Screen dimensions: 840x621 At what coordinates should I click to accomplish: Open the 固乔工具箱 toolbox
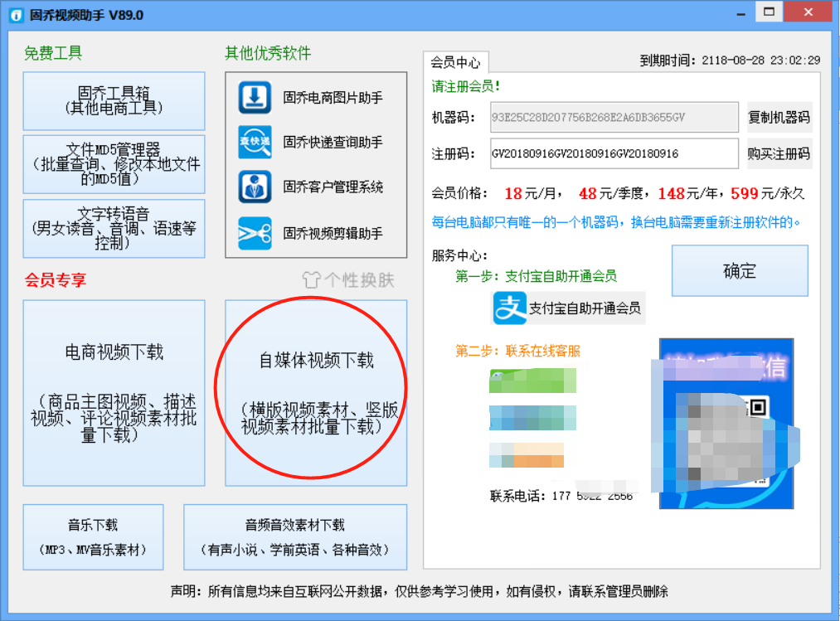point(113,100)
